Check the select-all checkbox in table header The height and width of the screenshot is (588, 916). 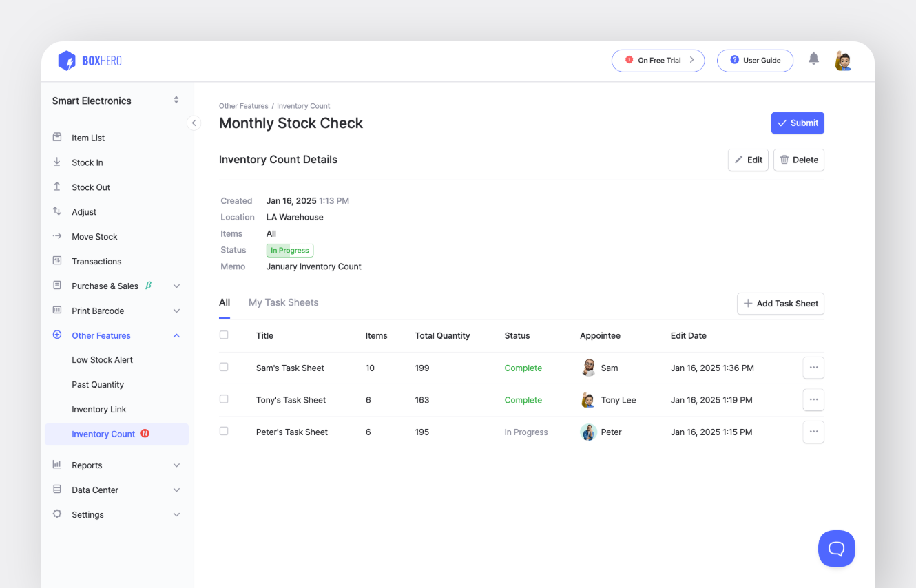[224, 335]
